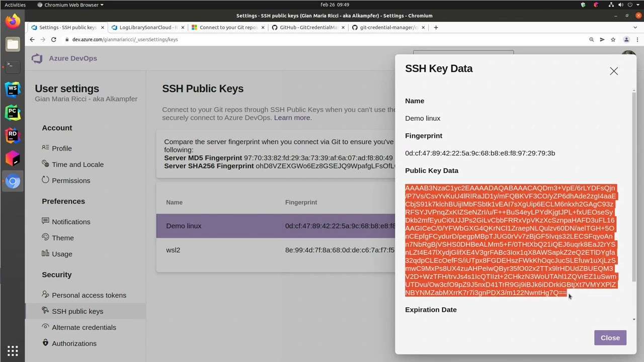
Task: Close the LogLibrarySonarCloud tab
Action: [183, 28]
